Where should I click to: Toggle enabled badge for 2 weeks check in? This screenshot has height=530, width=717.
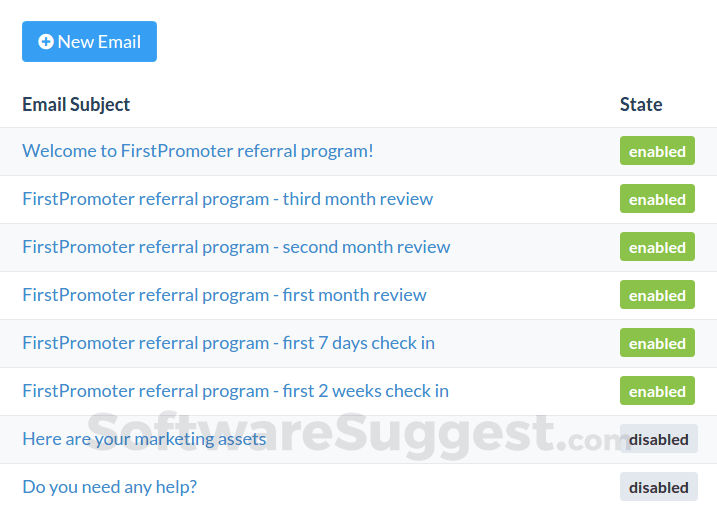(657, 391)
